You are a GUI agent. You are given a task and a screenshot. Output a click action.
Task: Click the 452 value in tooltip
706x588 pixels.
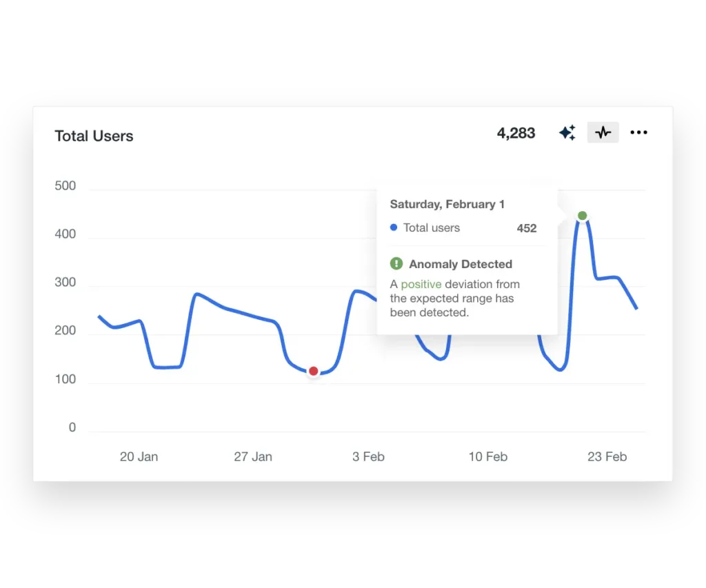coord(527,228)
